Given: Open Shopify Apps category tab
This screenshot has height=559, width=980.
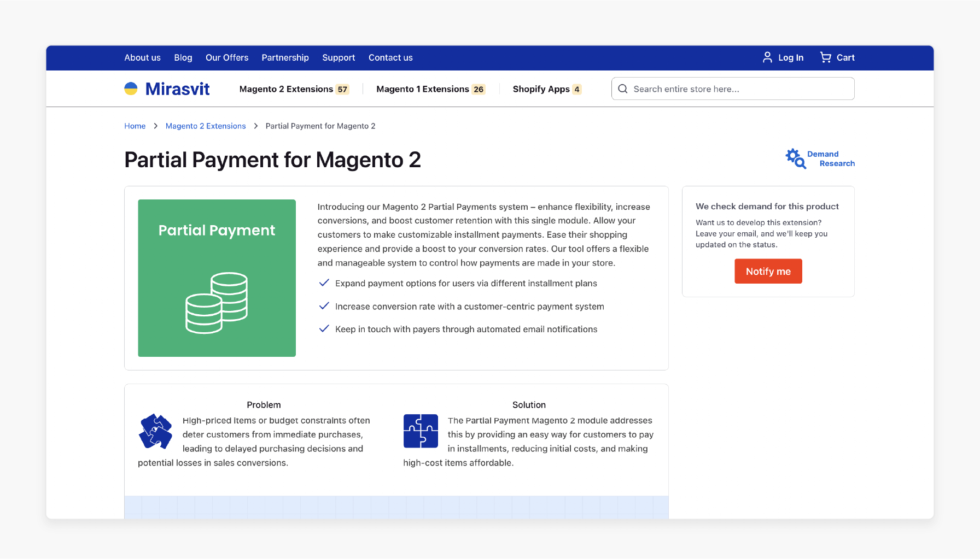Looking at the screenshot, I should click(x=541, y=89).
